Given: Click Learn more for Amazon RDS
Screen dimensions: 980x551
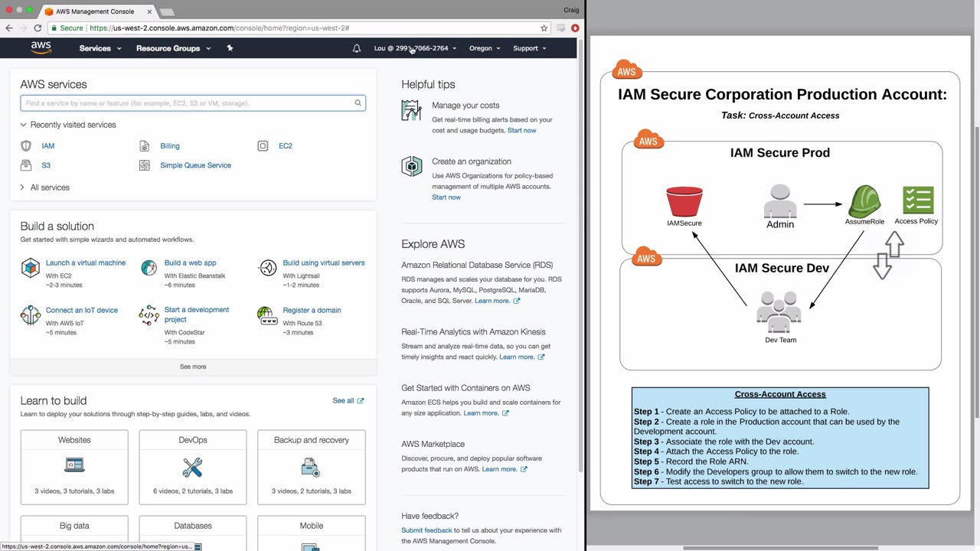Looking at the screenshot, I should click(497, 301).
